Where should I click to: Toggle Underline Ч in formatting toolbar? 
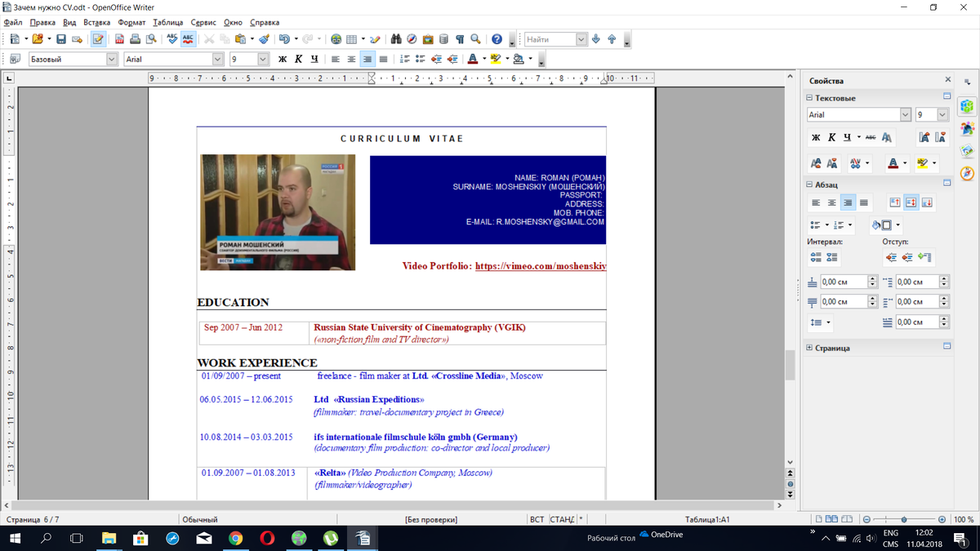click(x=314, y=59)
